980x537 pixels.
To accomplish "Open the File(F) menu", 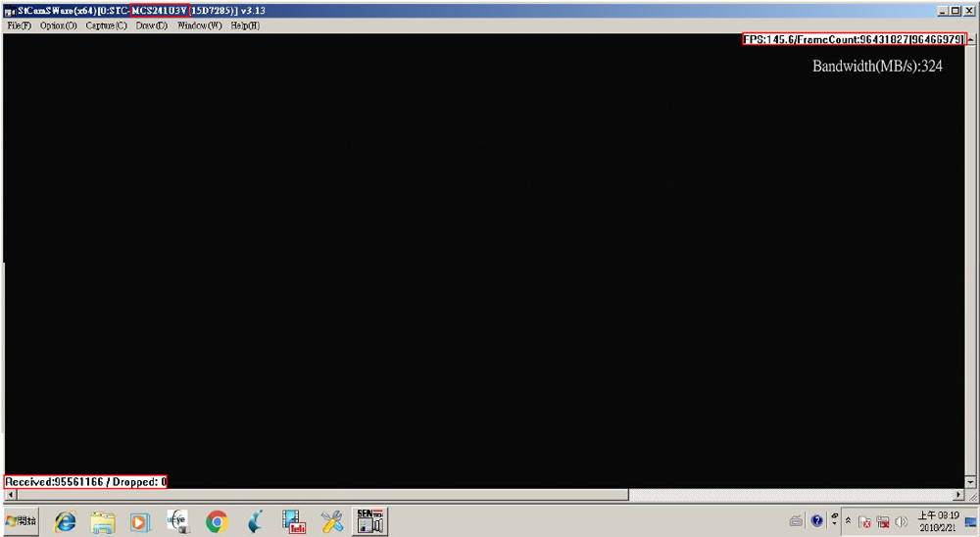I will click(19, 25).
